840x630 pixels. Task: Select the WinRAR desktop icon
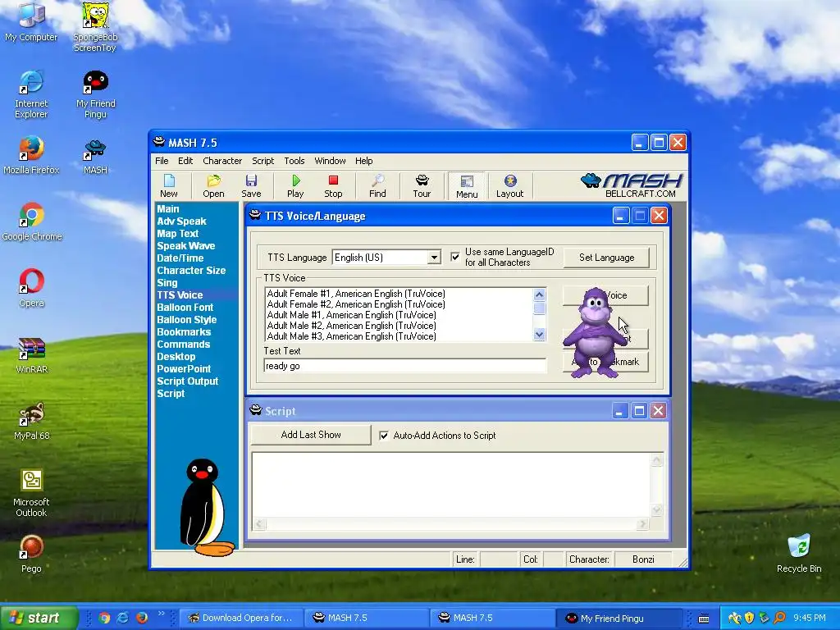[x=32, y=354]
